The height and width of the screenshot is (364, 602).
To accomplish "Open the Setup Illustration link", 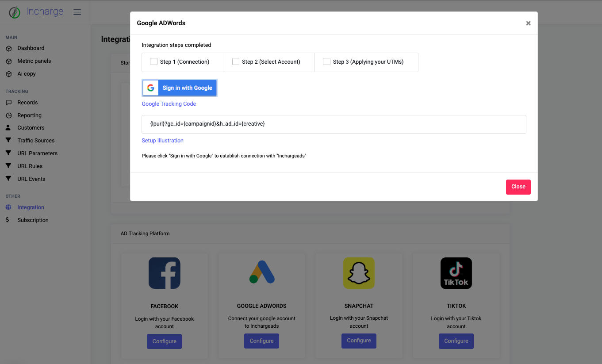I will point(162,141).
